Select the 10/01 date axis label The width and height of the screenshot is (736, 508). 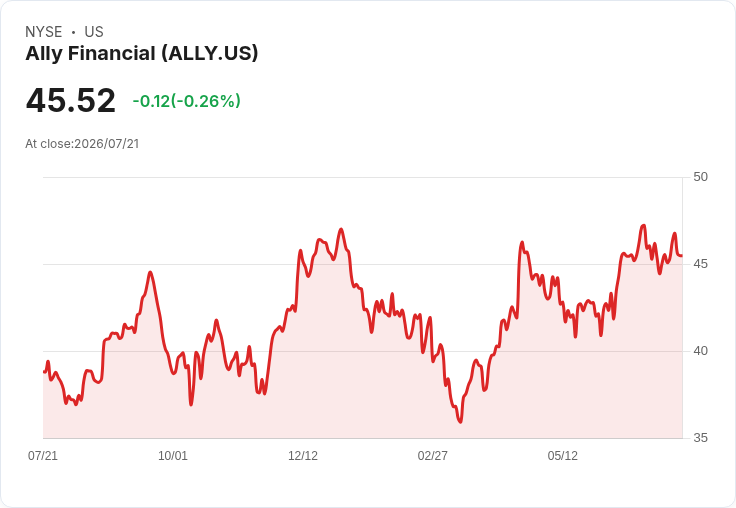click(173, 456)
